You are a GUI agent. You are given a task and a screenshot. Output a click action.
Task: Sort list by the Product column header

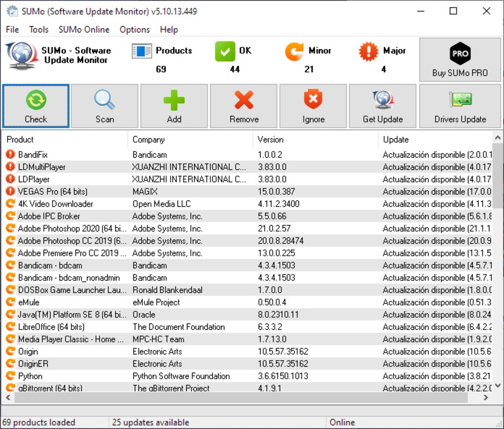20,139
